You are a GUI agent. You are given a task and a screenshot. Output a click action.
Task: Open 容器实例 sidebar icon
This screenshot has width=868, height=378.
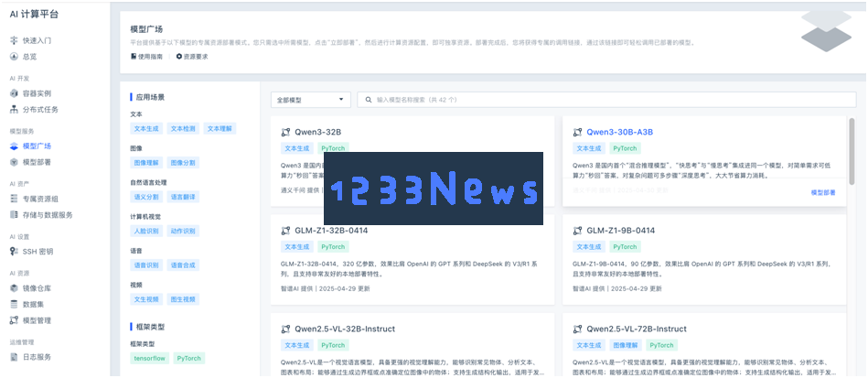tap(15, 93)
